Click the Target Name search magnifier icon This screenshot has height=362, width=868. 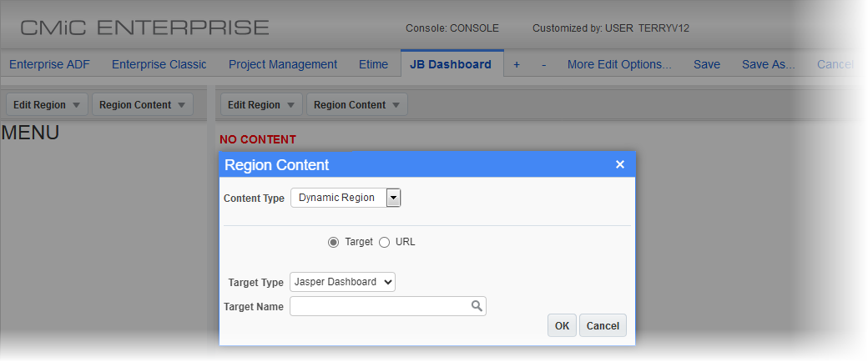point(477,306)
